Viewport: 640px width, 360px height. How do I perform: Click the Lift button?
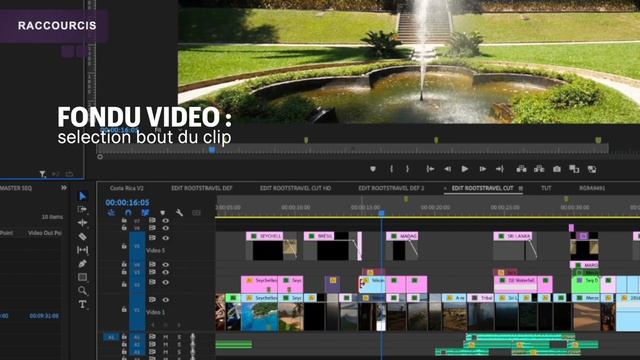521,169
